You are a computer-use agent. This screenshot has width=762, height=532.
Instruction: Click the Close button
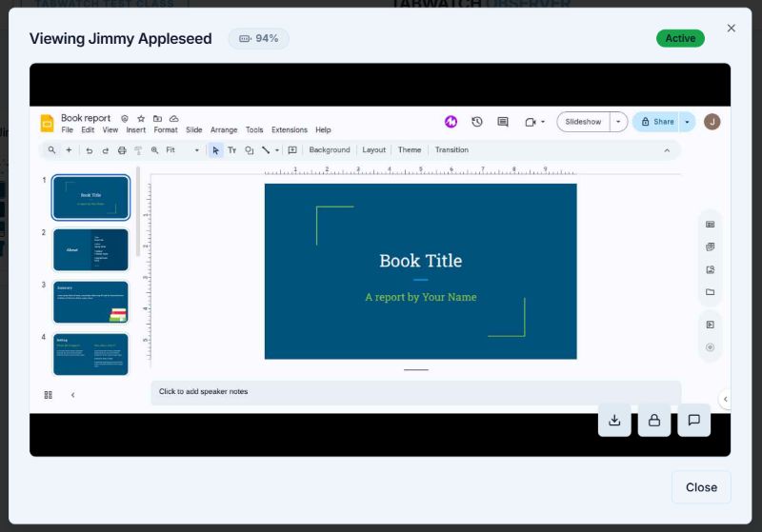pyautogui.click(x=701, y=487)
